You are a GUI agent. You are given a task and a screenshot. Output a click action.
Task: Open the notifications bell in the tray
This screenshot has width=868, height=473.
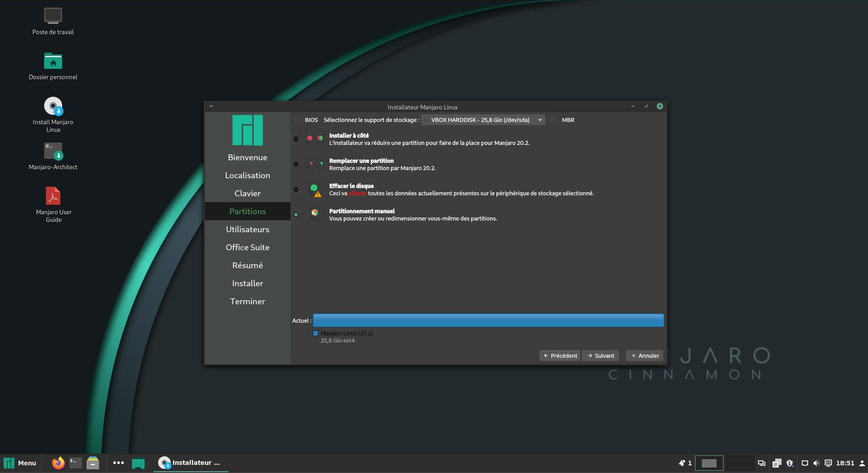click(x=682, y=463)
